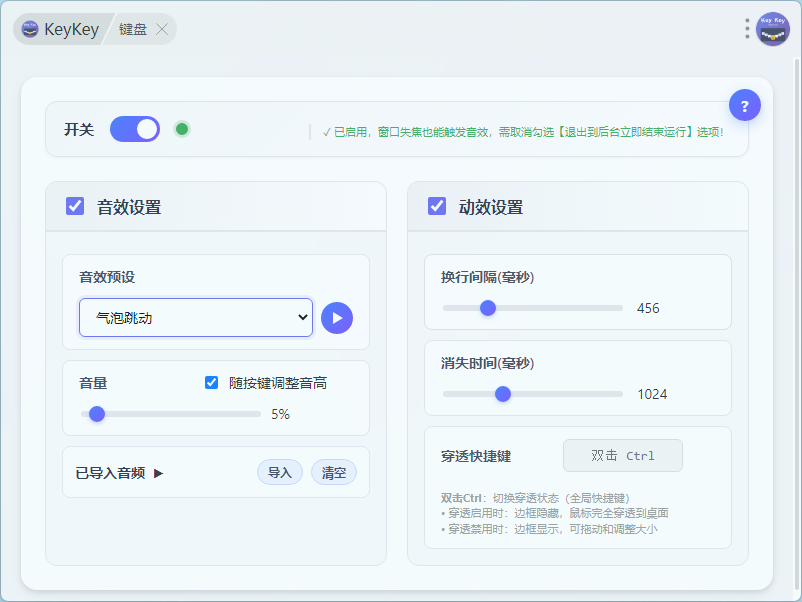802x602 pixels.
Task: Close the 键盘 tab with X
Action: (162, 29)
